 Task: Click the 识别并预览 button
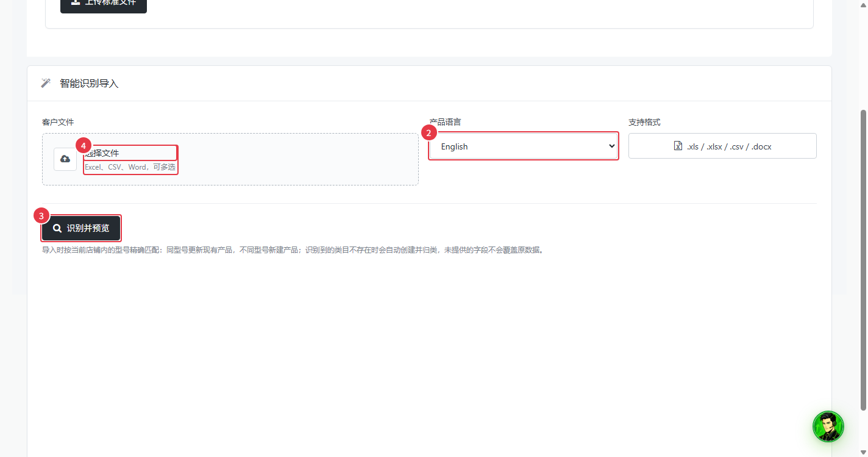coord(81,228)
